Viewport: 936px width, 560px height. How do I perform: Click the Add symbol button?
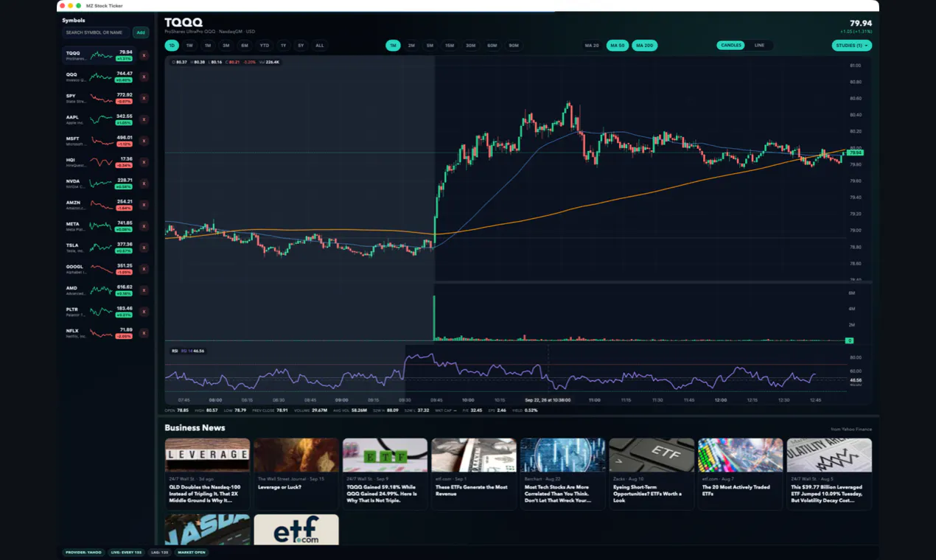click(x=140, y=32)
